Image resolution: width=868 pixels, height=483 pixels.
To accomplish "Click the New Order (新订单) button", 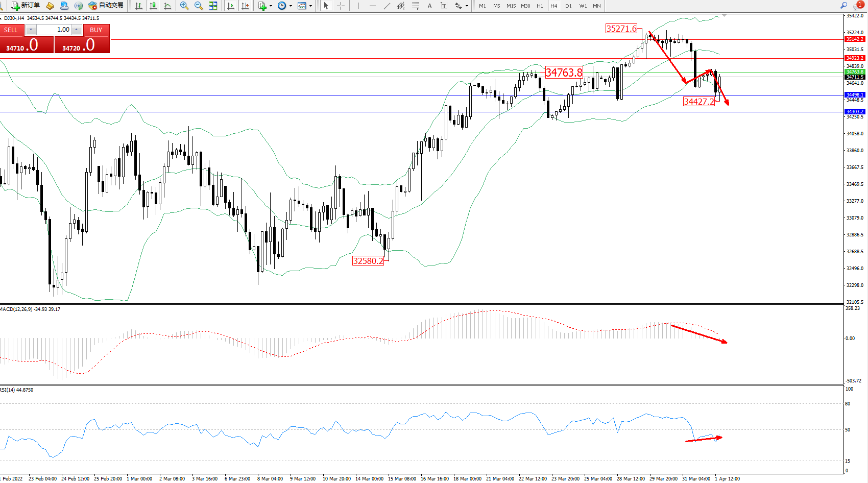I will click(26, 6).
